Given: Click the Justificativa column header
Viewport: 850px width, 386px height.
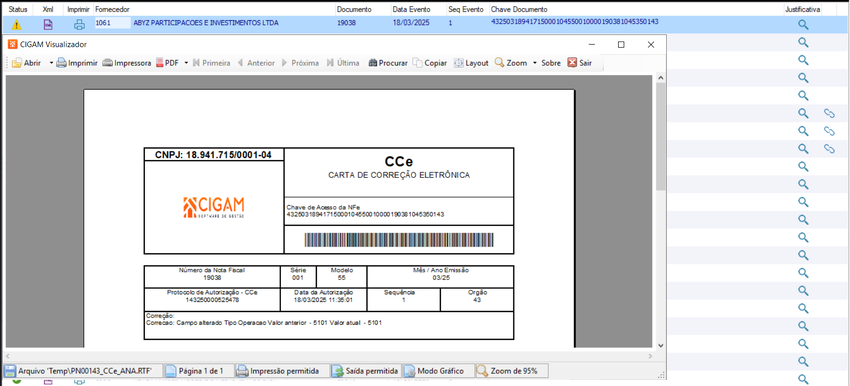Looking at the screenshot, I should (x=803, y=9).
